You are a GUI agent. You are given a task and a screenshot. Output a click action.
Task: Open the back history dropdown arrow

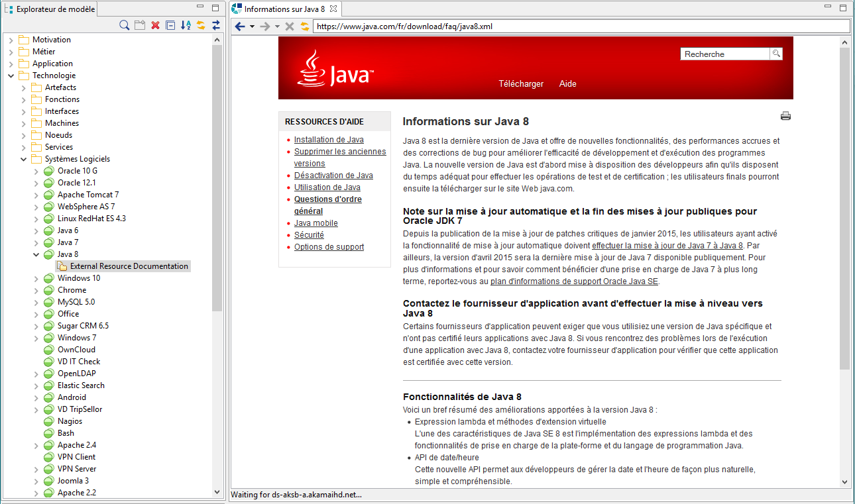(252, 26)
